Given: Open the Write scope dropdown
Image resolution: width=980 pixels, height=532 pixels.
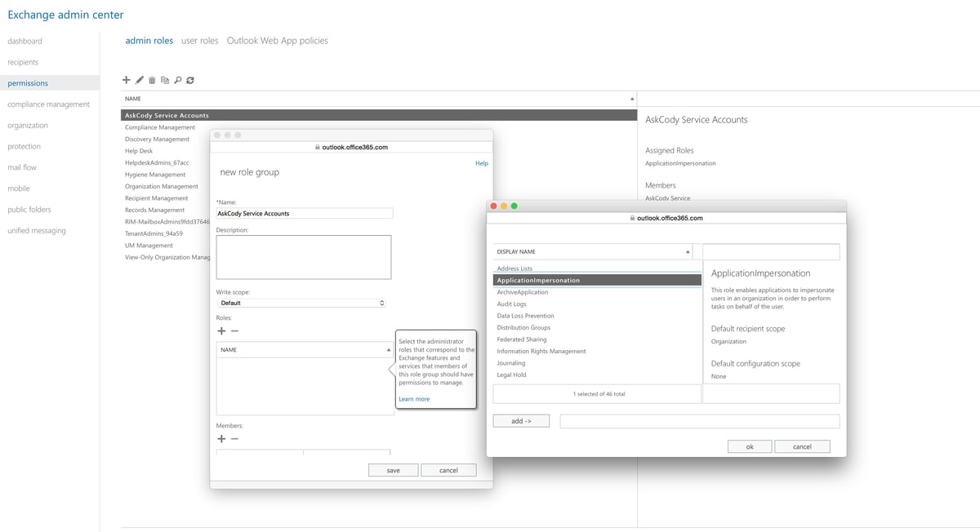Looking at the screenshot, I should pos(303,302).
